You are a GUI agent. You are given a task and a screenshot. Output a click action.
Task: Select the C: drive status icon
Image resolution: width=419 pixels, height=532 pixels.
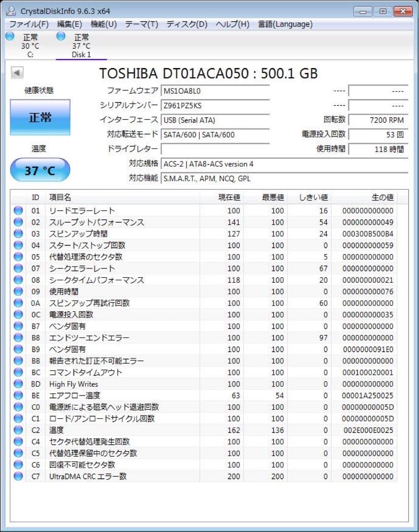(10, 36)
